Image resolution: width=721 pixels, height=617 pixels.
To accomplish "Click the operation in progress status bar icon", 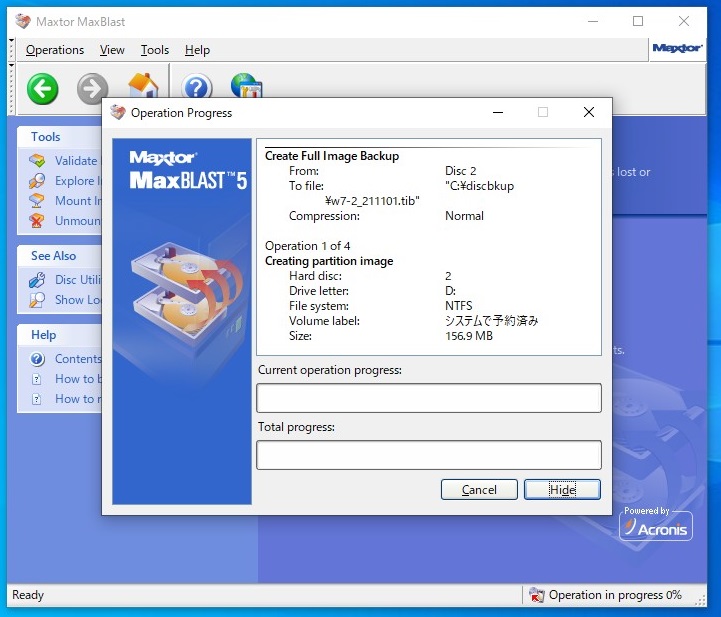I will coord(536,595).
